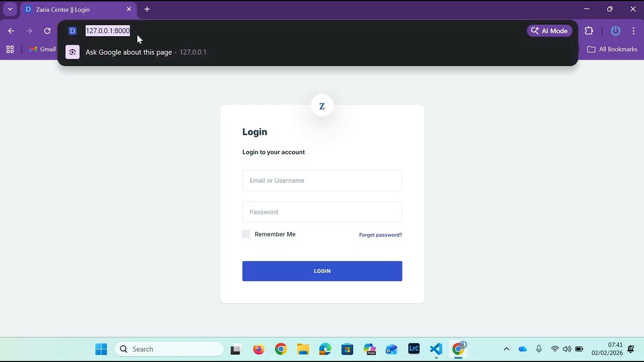Viewport: 644px width, 362px height.
Task: Open the Gmail bookmark
Action: click(x=43, y=49)
